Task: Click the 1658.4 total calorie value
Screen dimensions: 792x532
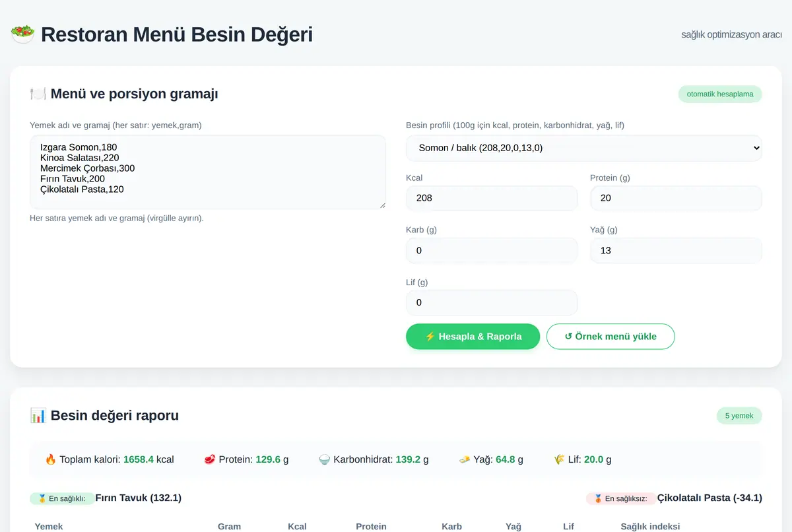Action: [139, 459]
